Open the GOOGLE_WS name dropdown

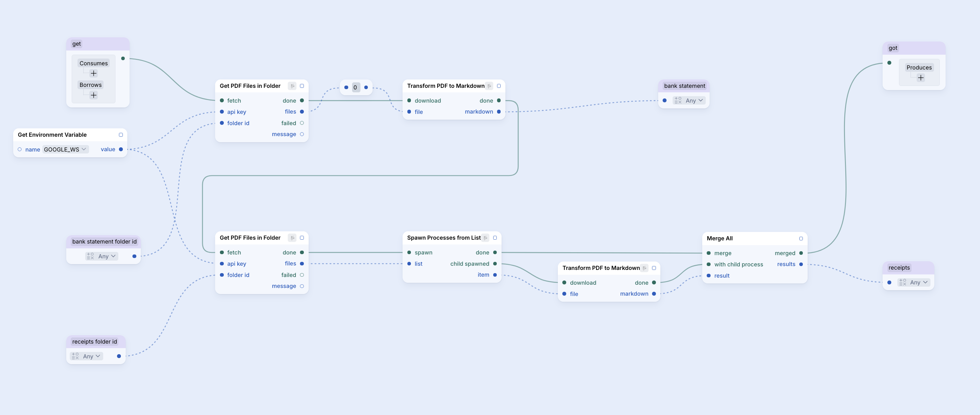point(65,150)
